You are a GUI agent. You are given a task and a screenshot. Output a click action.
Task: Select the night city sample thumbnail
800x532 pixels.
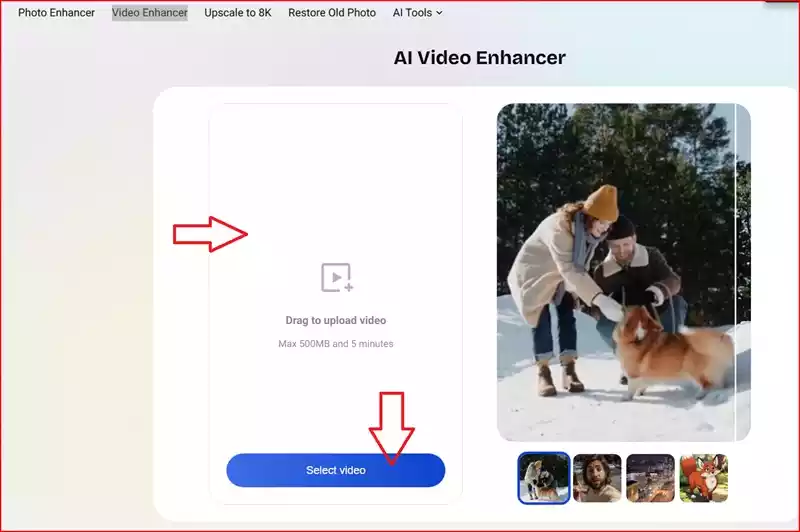click(x=651, y=478)
